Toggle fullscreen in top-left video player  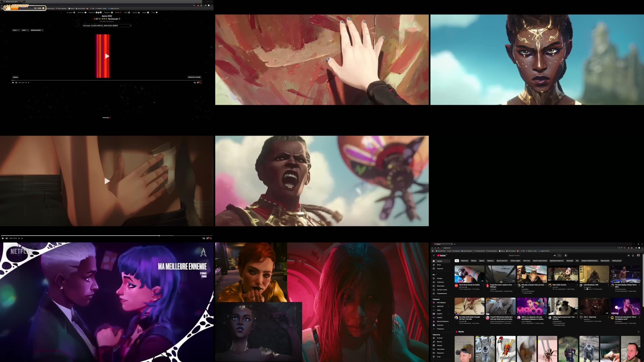[201, 83]
